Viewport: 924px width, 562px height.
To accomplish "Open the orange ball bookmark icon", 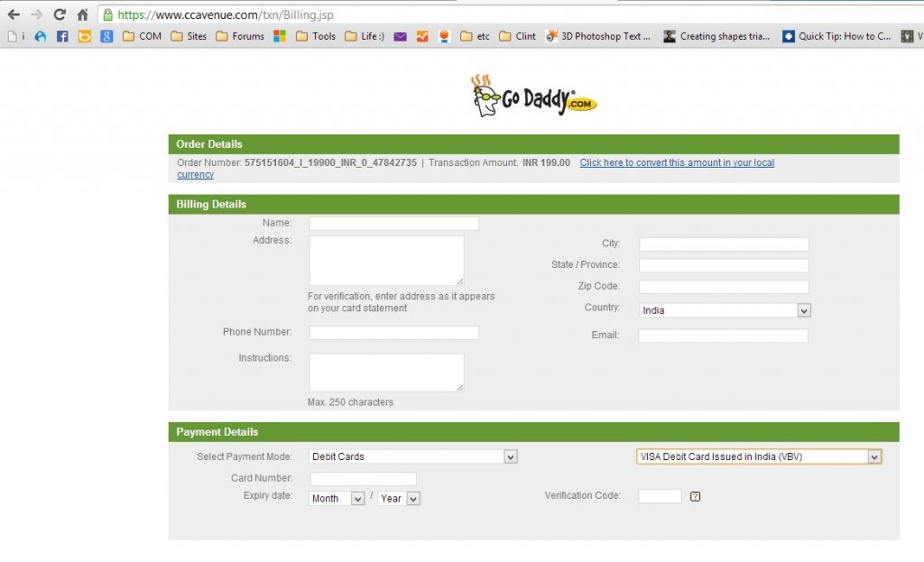I will pyautogui.click(x=444, y=36).
